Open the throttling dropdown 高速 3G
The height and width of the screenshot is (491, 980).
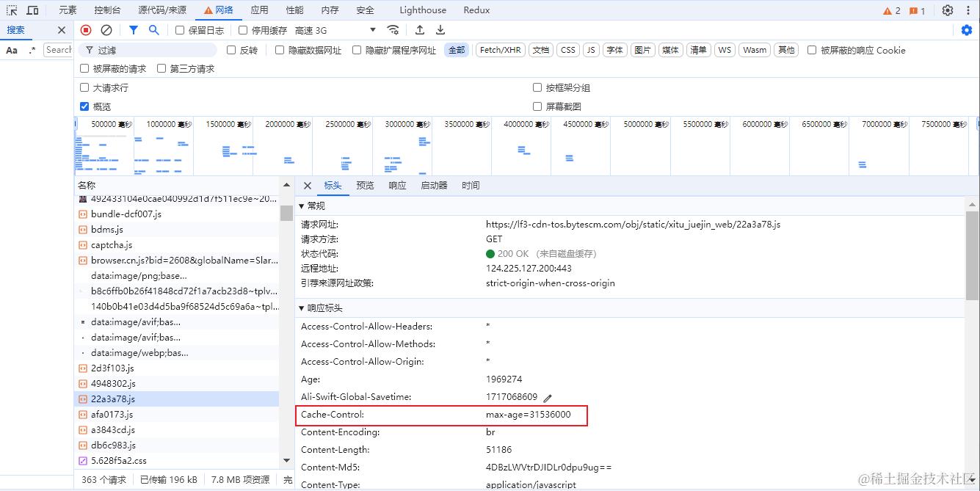335,30
